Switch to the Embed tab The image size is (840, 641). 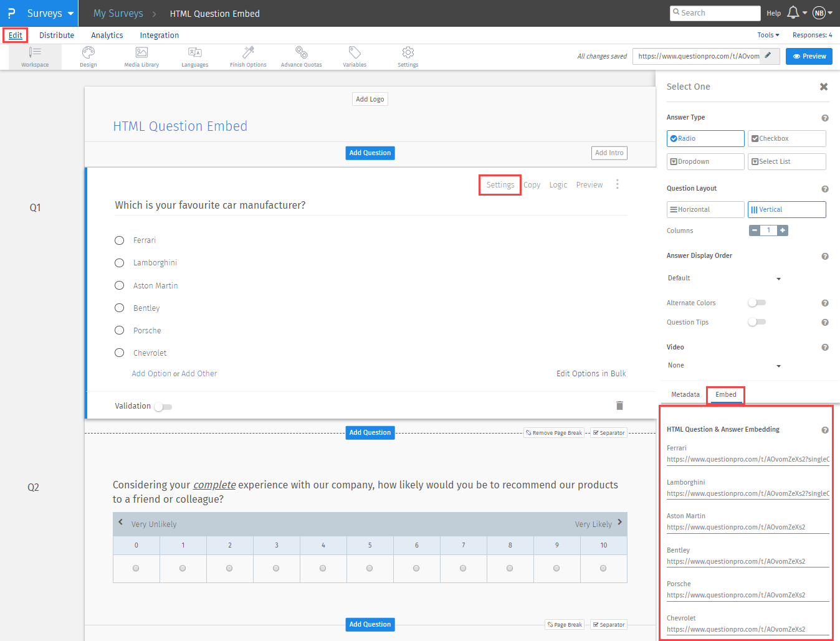click(x=726, y=394)
